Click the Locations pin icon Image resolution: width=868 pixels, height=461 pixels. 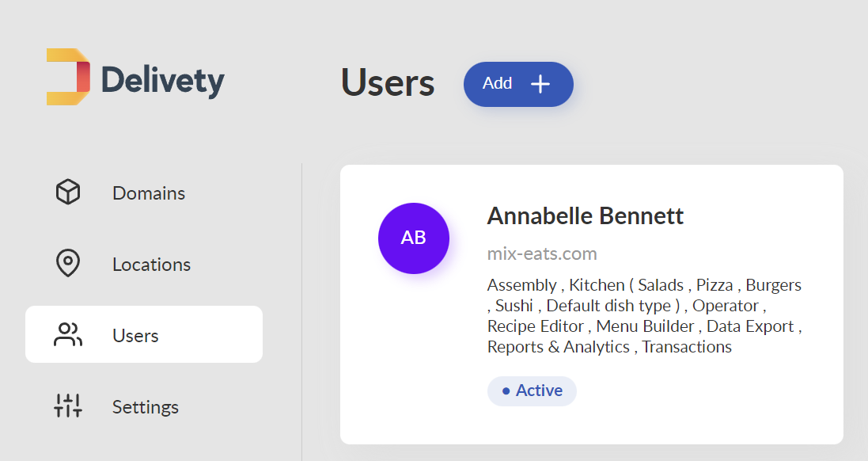[x=68, y=263]
